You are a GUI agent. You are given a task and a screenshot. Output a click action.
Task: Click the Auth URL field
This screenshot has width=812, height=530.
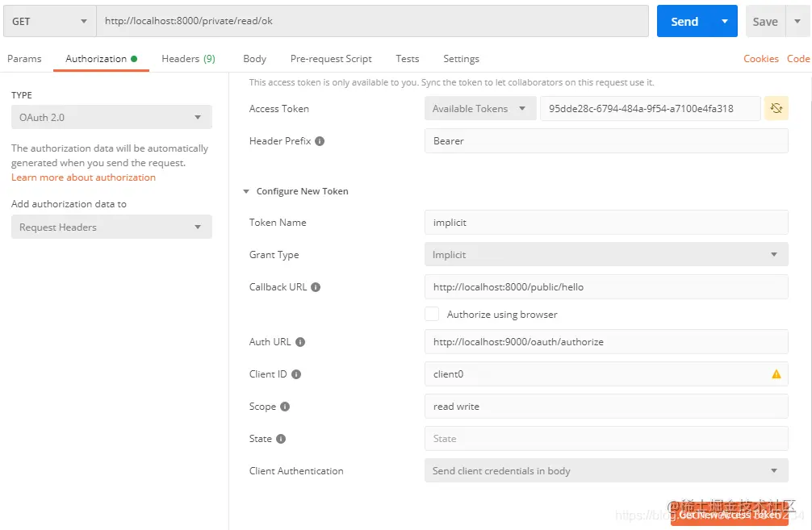[606, 341]
